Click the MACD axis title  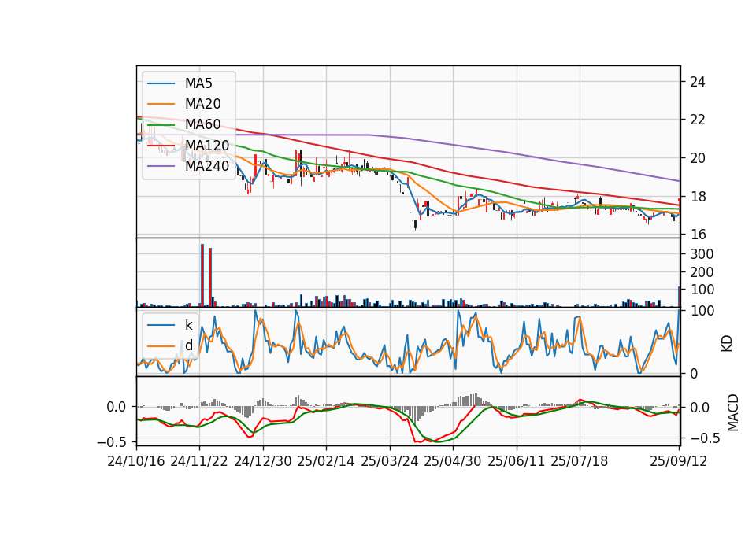pos(733,412)
